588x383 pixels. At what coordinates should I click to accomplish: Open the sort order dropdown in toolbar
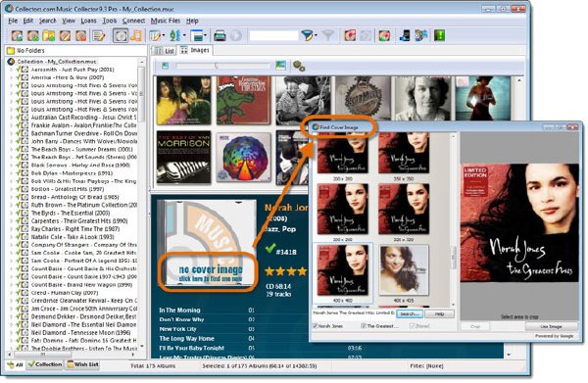(184, 36)
